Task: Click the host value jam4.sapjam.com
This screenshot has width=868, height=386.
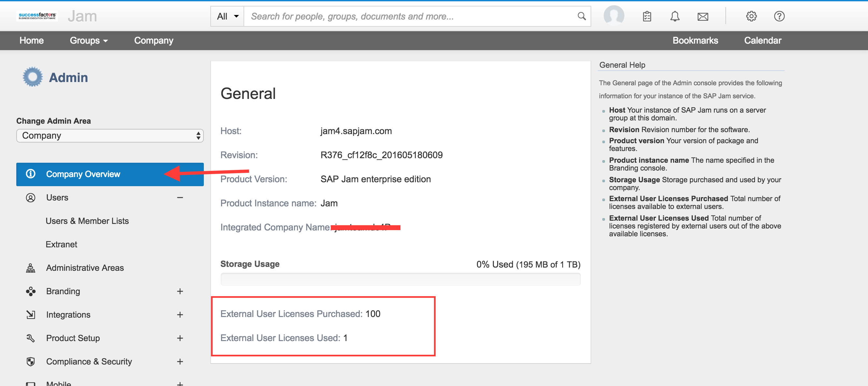Action: click(356, 131)
